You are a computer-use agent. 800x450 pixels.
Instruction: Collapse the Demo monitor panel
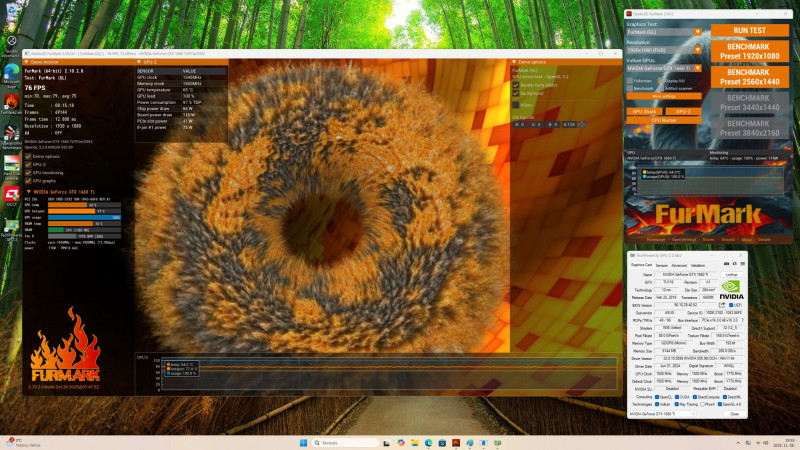[x=27, y=62]
